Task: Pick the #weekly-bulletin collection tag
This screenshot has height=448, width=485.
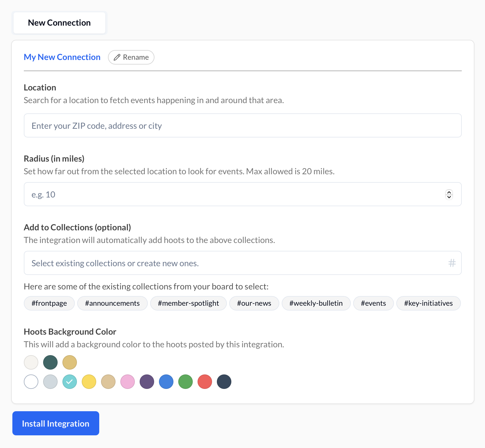Action: pos(316,303)
